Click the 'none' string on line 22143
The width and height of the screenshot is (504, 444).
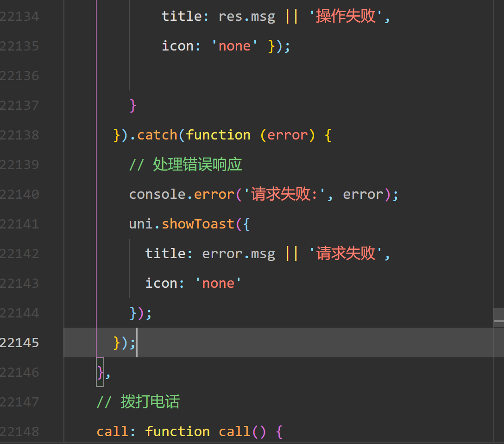coord(218,283)
